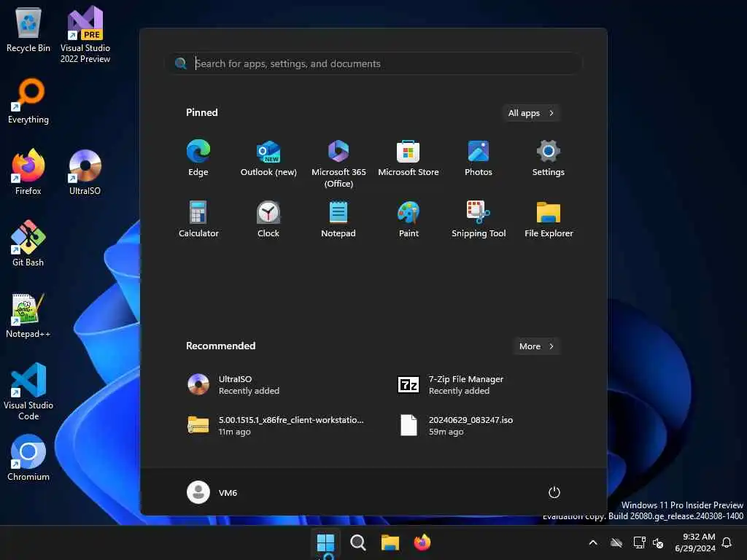
Task: Select the Chromium desktop shortcut
Action: 28,458
